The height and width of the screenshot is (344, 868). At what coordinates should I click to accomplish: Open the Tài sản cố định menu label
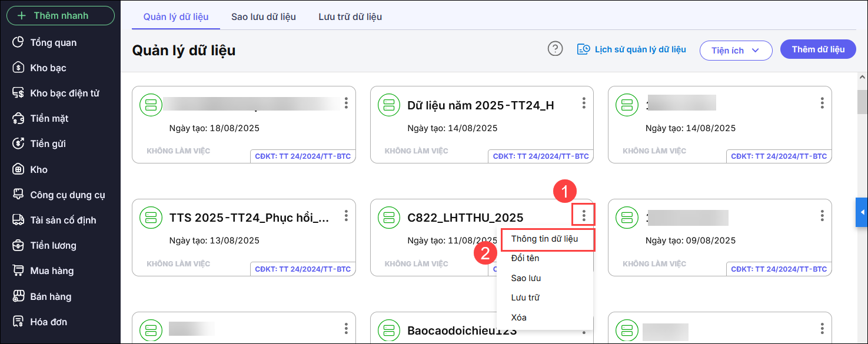[63, 220]
